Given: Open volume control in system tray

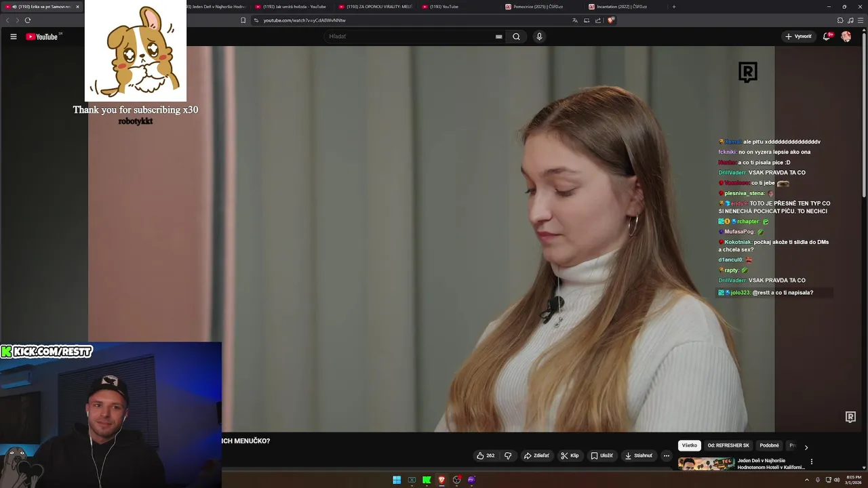Looking at the screenshot, I should (837, 480).
